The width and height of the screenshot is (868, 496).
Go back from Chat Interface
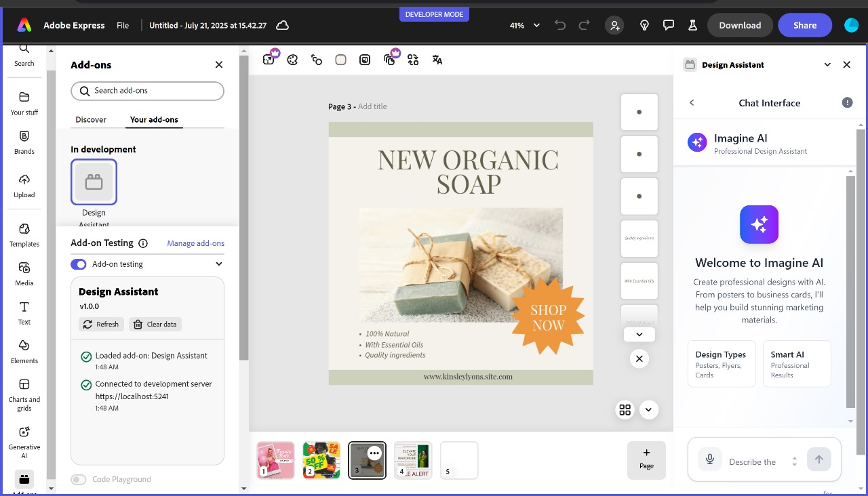(692, 103)
